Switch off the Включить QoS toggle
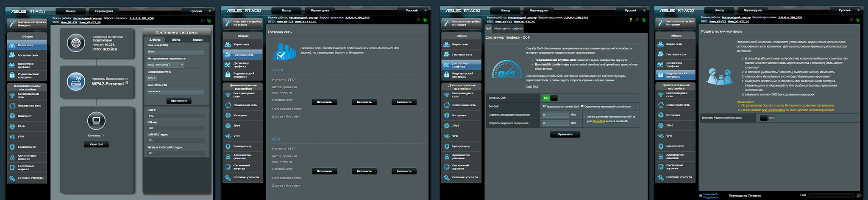Image resolution: width=868 pixels, height=200 pixels. pos(550,98)
